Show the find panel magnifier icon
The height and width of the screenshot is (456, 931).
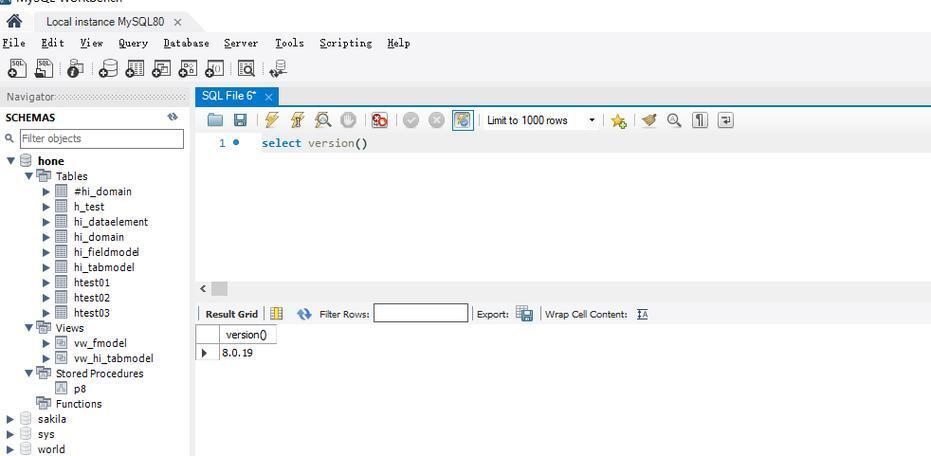click(x=674, y=120)
